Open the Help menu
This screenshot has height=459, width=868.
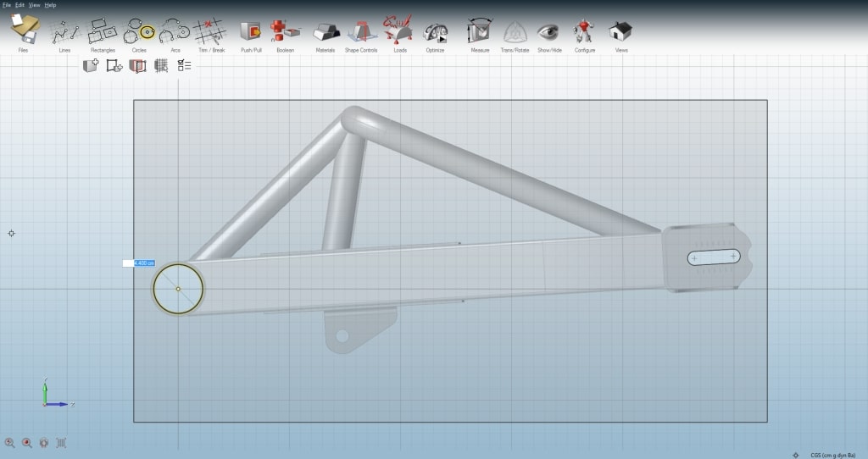click(x=50, y=5)
